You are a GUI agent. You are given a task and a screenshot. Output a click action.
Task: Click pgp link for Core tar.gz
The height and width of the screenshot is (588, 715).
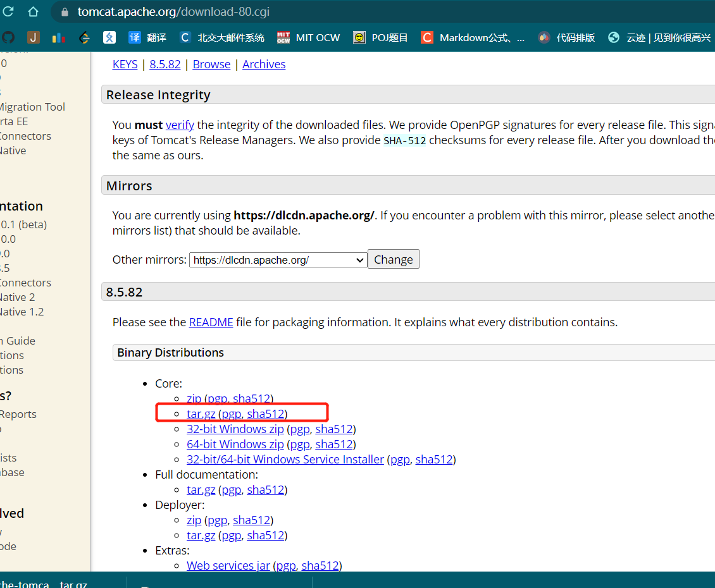231,414
